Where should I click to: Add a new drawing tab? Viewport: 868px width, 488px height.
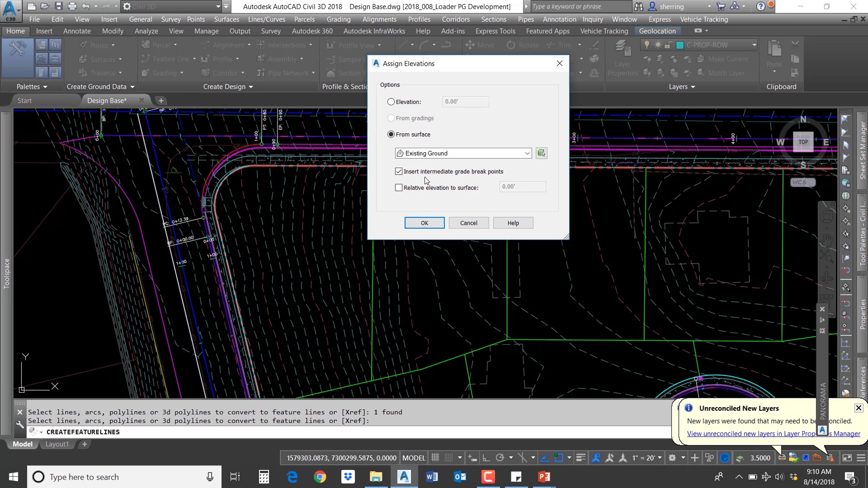[x=161, y=100]
